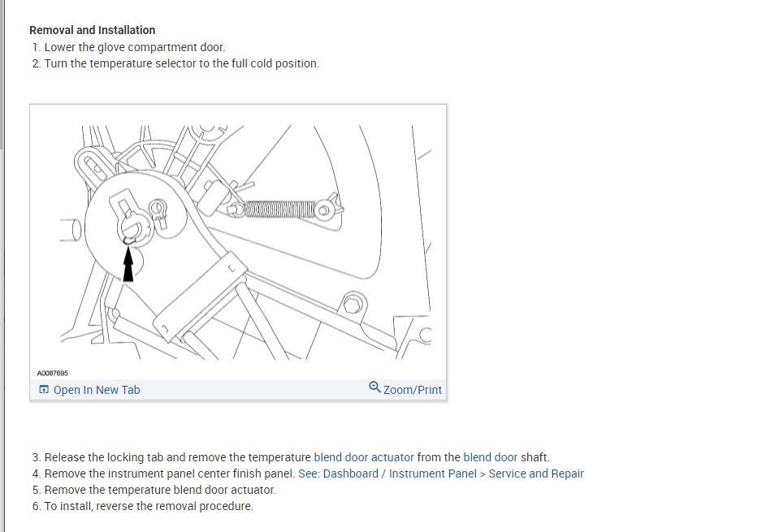Open the 'blend door' link before 'shaft'
Viewport: 775px width, 532px height.
(x=491, y=457)
